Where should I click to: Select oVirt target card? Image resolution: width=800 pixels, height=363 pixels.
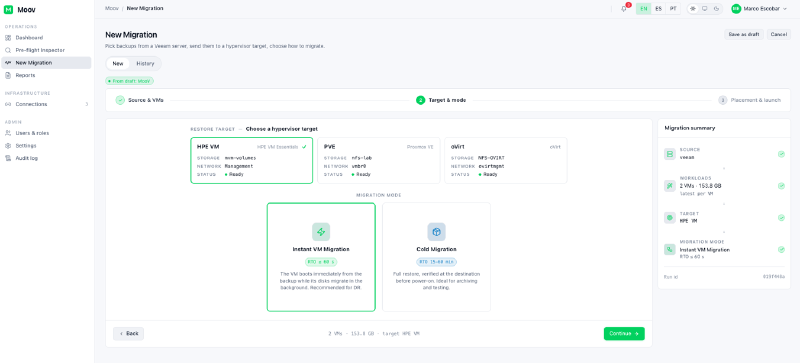(506, 160)
